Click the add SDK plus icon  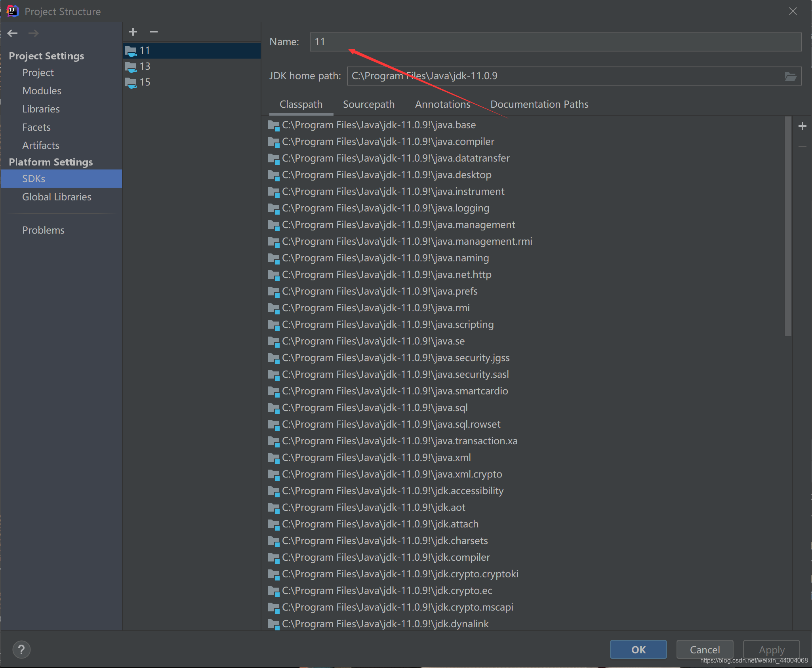click(x=133, y=32)
